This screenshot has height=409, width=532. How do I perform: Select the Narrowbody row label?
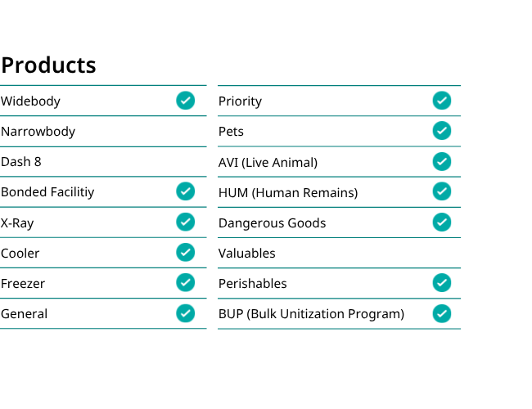(38, 132)
